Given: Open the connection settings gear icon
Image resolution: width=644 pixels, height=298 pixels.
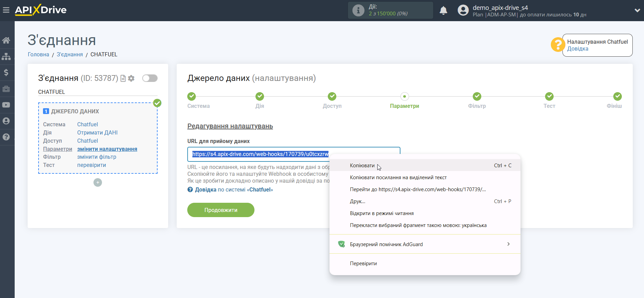Looking at the screenshot, I should point(131,79).
